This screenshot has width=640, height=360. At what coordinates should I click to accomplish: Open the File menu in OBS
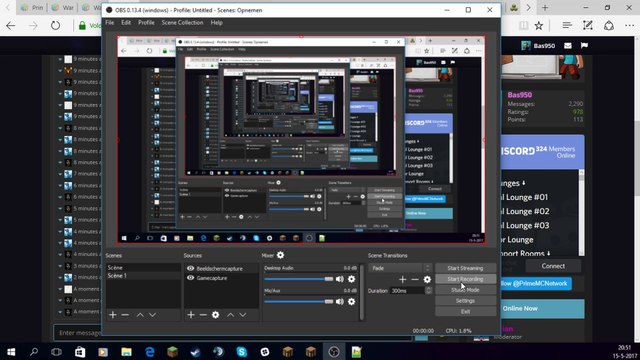point(110,22)
